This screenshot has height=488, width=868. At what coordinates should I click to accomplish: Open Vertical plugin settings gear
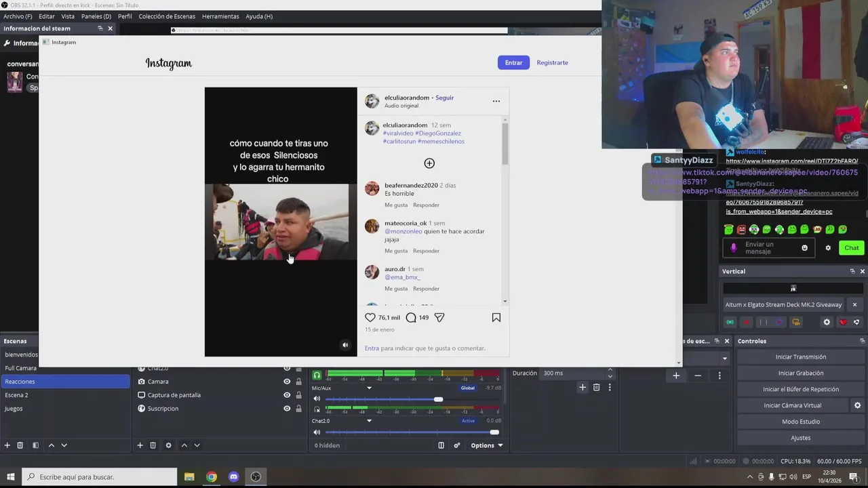click(x=827, y=322)
